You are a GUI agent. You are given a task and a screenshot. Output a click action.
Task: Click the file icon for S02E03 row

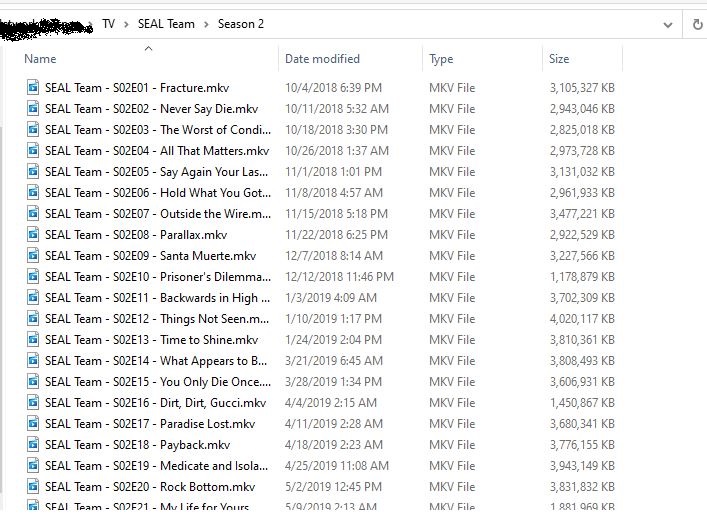click(33, 129)
